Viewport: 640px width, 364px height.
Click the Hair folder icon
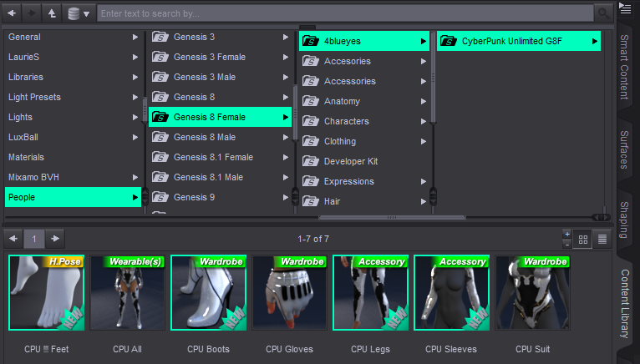coord(311,200)
